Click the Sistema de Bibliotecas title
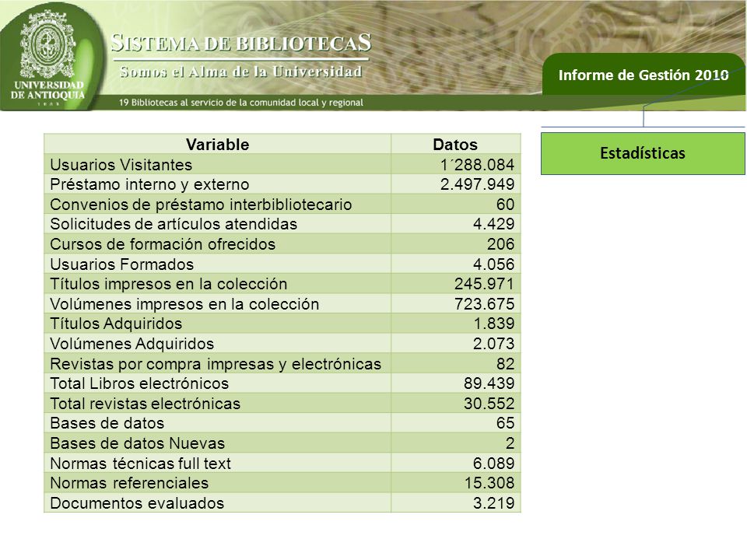The height and width of the screenshot is (560, 747). pyautogui.click(x=241, y=43)
